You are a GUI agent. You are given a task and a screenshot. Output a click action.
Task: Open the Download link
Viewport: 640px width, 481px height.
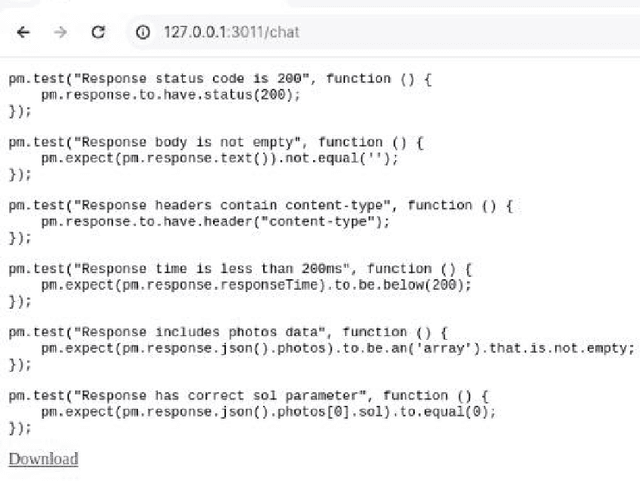click(43, 459)
